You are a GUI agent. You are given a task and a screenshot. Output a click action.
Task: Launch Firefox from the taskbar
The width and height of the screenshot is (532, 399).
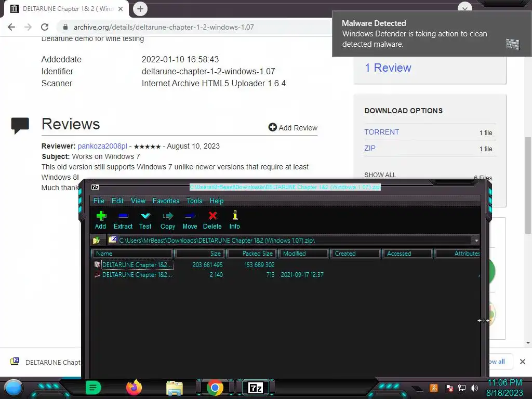pos(134,388)
